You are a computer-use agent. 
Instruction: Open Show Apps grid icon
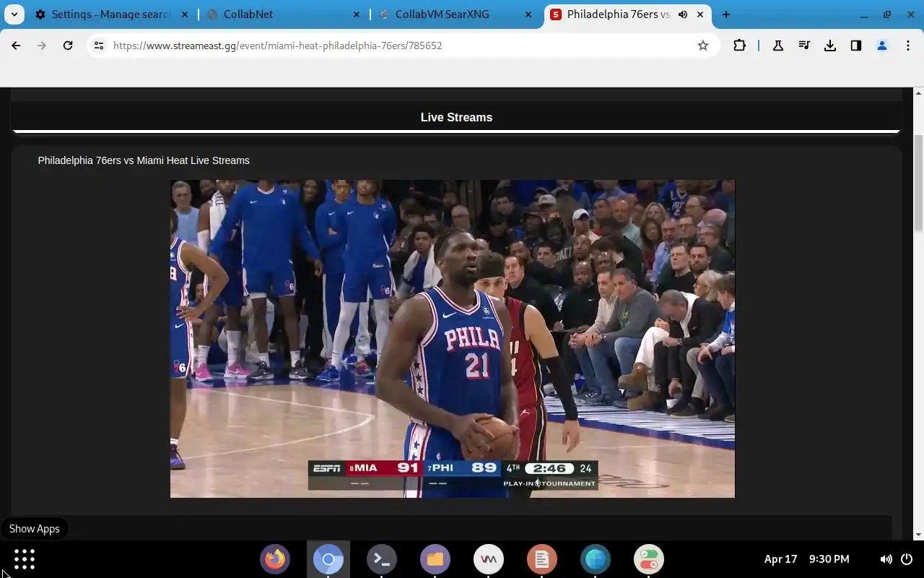pos(25,559)
